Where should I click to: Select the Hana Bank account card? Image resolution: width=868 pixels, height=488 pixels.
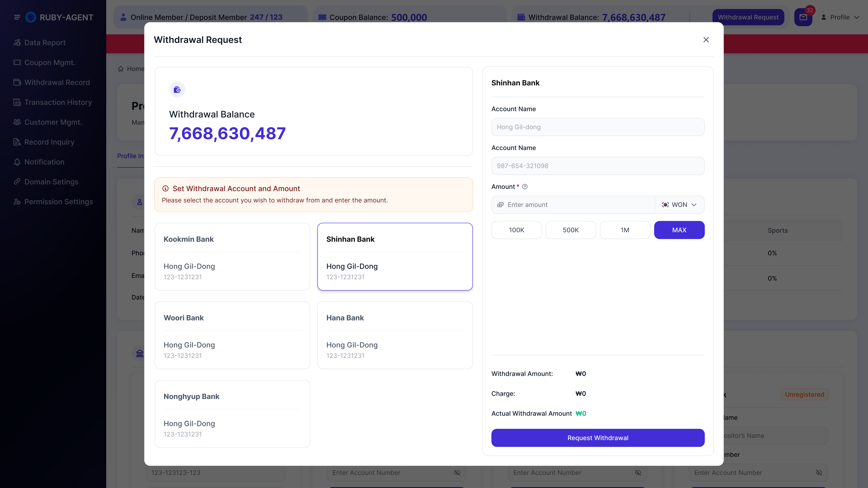[x=395, y=335]
